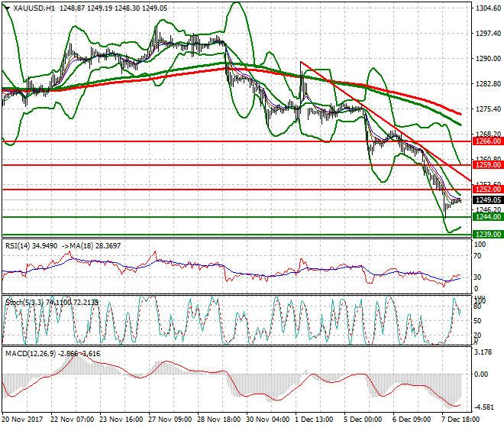
Task: Select the 1244.00 green support label
Action: point(488,217)
